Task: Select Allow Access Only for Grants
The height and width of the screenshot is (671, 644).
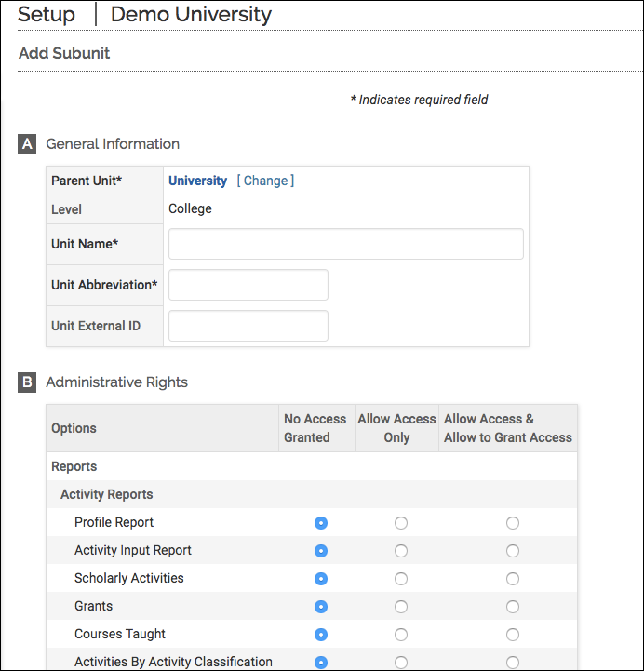Action: [x=400, y=607]
